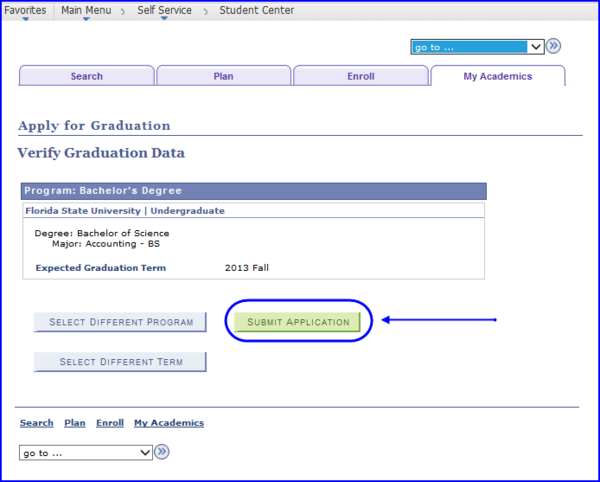Open the footer Enroll link
The width and height of the screenshot is (600, 482).
coord(110,423)
